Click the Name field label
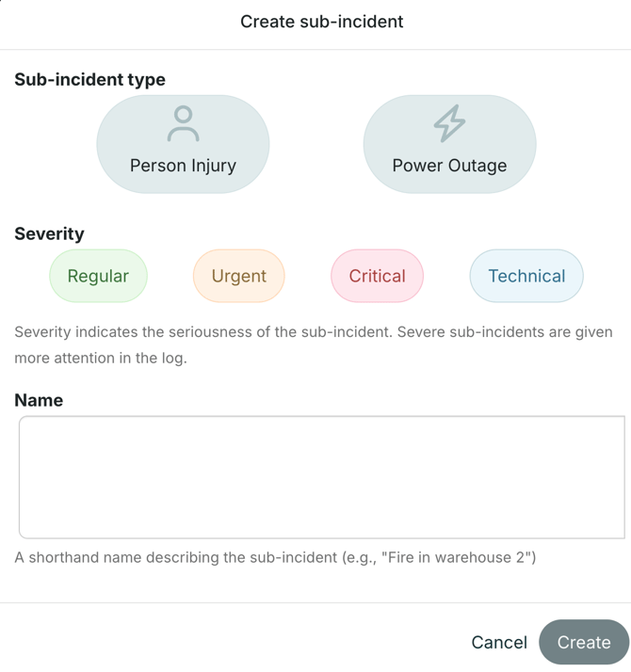631x672 pixels. pos(39,400)
